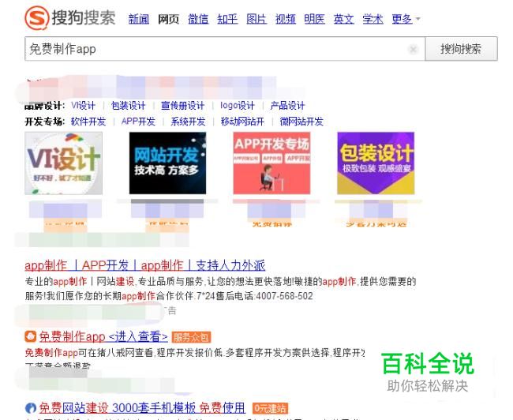Open the 视频 search tab
Image resolution: width=513 pixels, height=420 pixels.
click(x=285, y=19)
